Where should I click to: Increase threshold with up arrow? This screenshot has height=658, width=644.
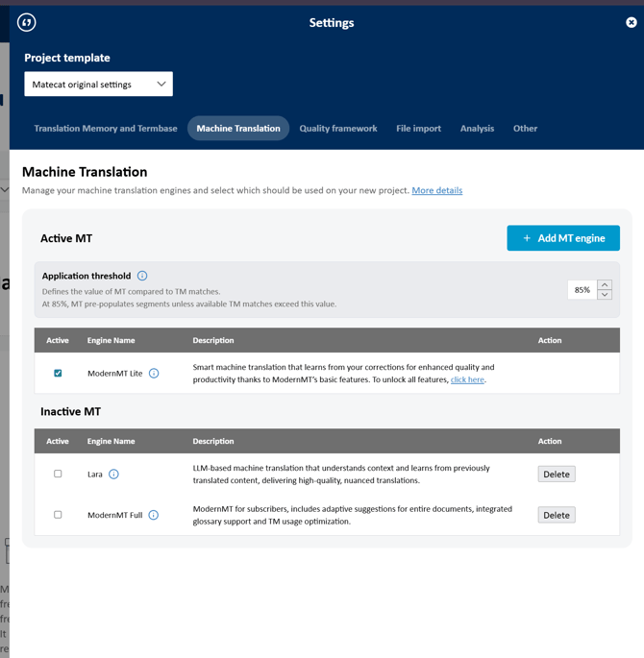(x=605, y=284)
